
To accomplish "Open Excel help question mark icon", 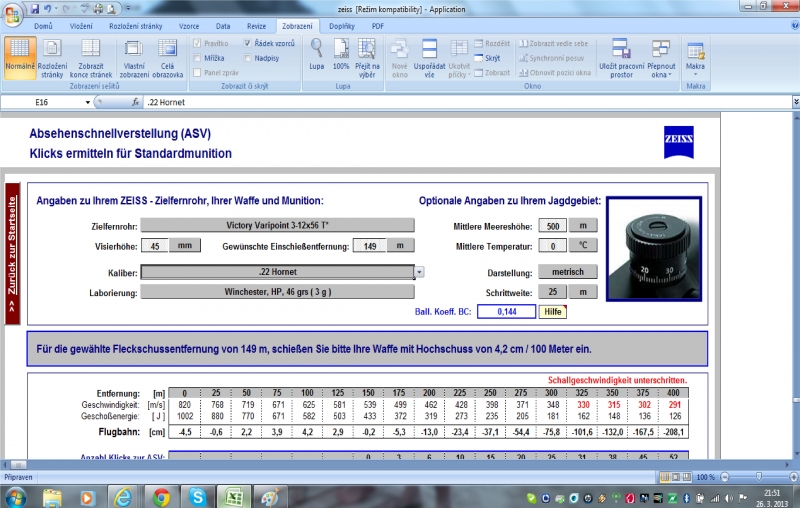I will (795, 25).
